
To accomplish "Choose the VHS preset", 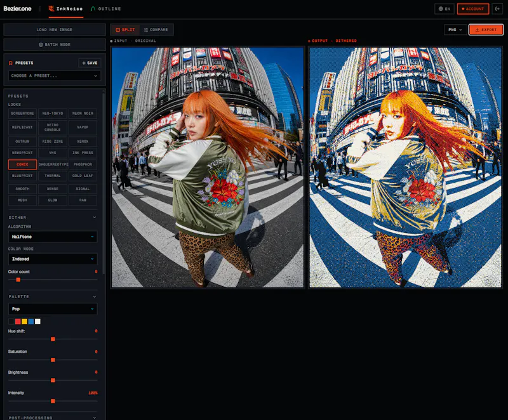I will click(53, 153).
